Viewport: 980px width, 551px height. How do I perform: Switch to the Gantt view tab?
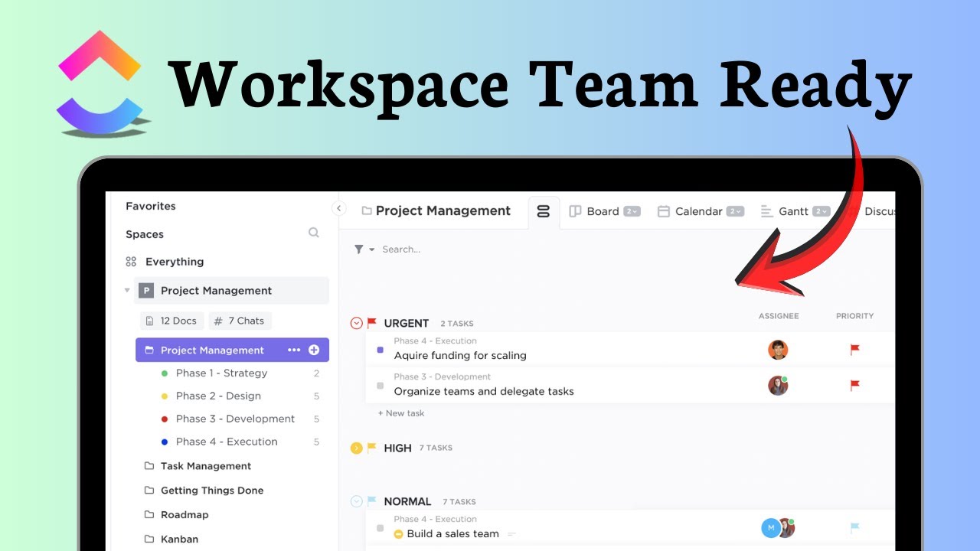[x=795, y=211]
